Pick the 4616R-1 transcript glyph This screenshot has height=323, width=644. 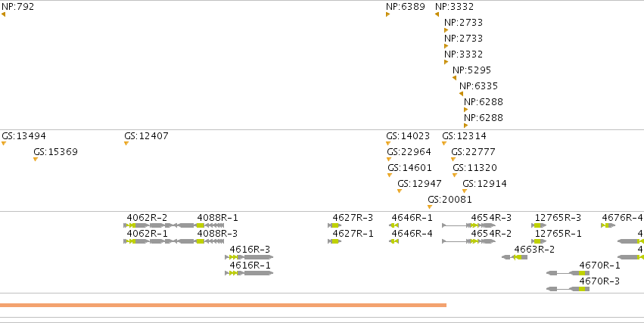point(249,273)
